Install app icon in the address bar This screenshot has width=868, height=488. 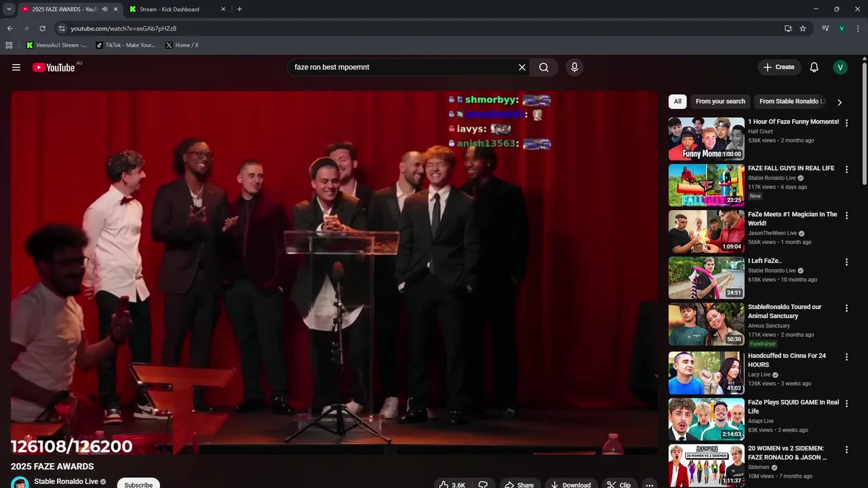pyautogui.click(x=788, y=28)
